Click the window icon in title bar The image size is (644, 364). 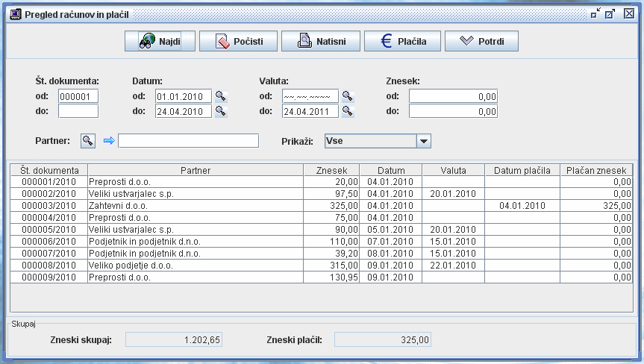(14, 14)
